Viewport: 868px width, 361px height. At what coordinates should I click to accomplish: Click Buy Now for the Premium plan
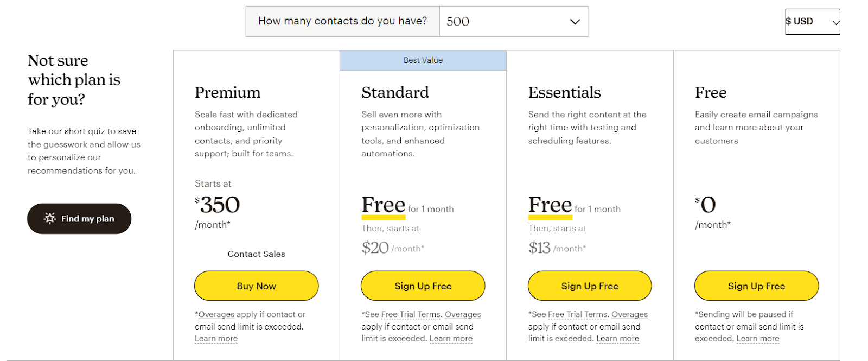click(x=256, y=286)
